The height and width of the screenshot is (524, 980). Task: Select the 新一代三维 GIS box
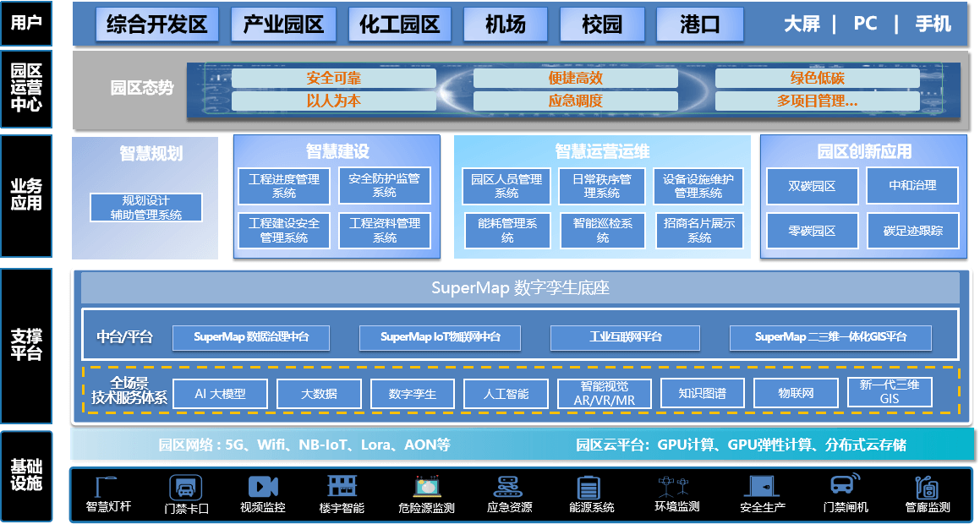(x=890, y=392)
